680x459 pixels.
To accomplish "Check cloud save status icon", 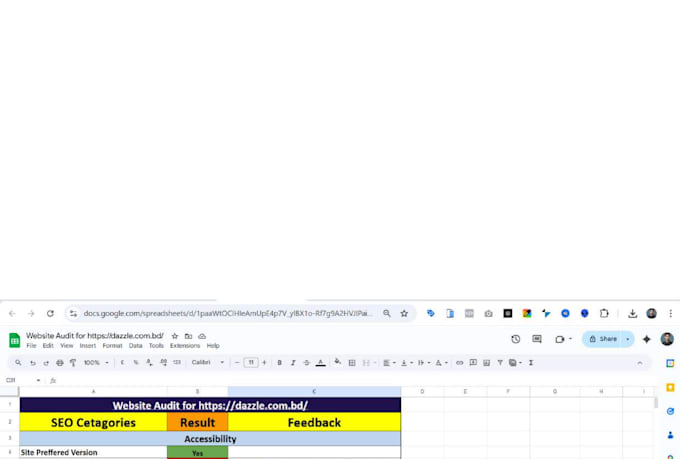I will 202,336.
